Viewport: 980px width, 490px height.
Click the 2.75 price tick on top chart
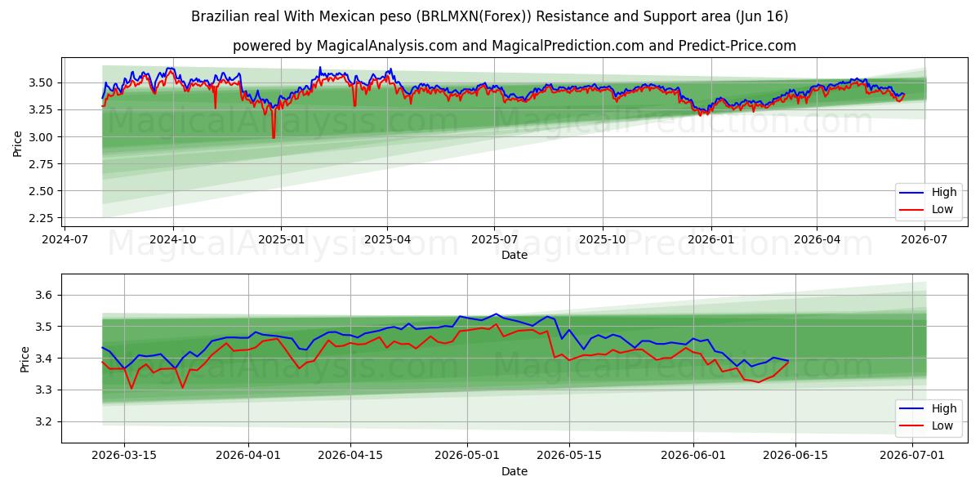point(42,164)
